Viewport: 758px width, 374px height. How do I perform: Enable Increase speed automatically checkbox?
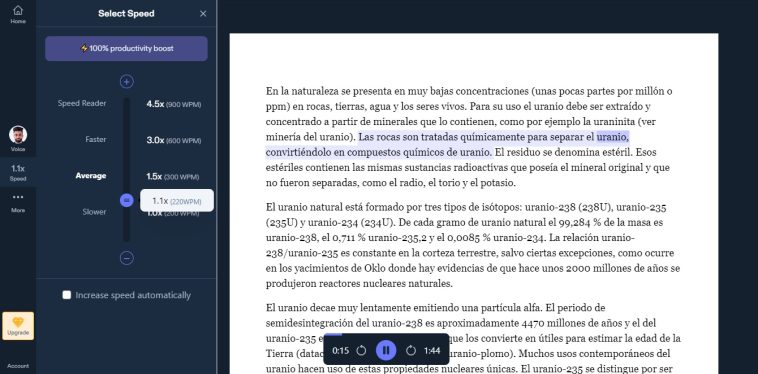(x=67, y=295)
